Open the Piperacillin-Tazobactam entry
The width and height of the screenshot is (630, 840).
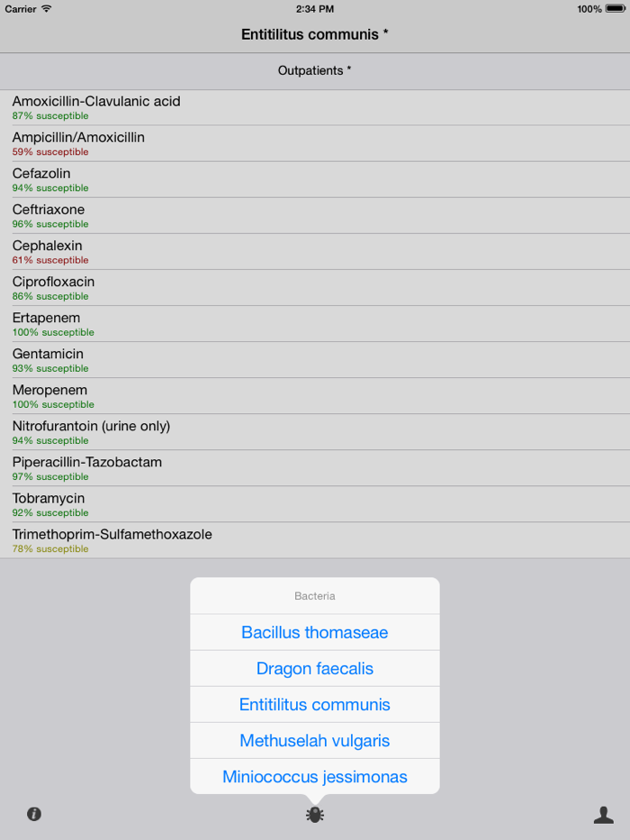tap(315, 468)
